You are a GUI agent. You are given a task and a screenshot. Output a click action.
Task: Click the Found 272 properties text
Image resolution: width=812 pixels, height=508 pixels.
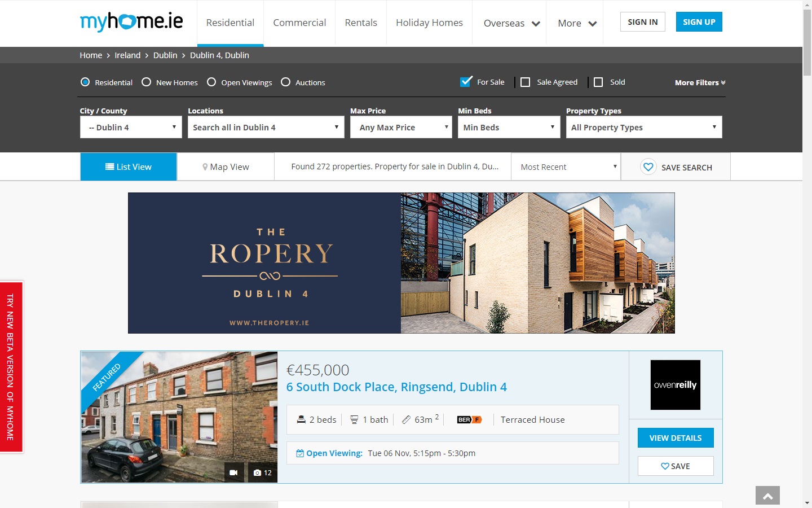tap(395, 167)
